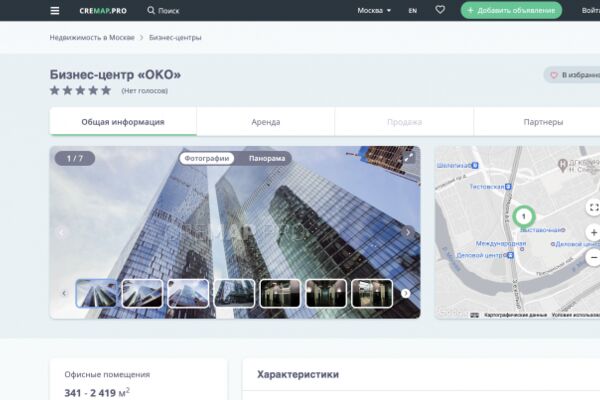Viewport: 600px width, 400px height.
Task: Select the third gallery thumbnail
Action: (188, 293)
